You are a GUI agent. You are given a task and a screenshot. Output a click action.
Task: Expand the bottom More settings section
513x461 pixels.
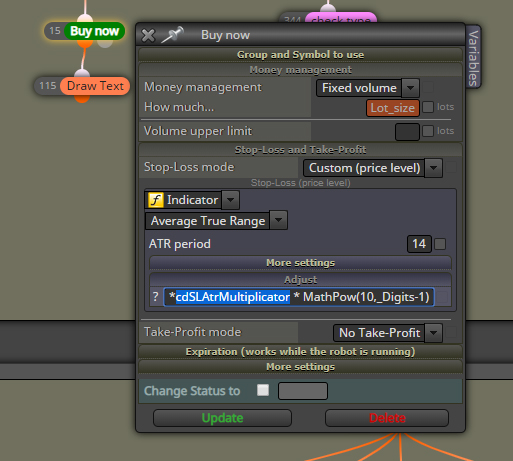point(300,367)
